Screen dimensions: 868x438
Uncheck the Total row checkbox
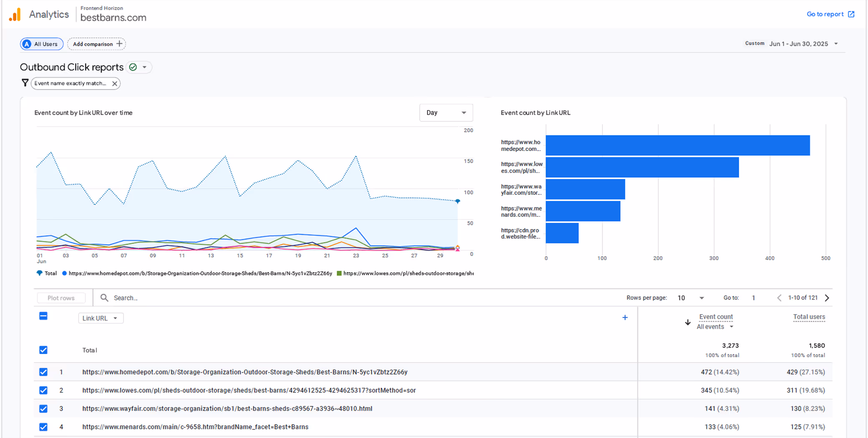coord(43,350)
